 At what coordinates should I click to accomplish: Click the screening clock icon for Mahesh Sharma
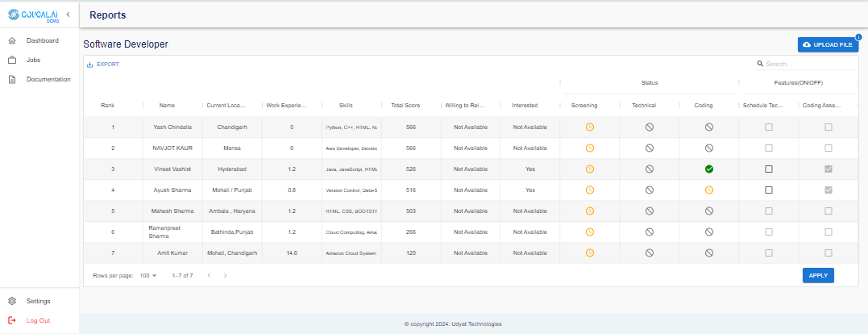589,211
